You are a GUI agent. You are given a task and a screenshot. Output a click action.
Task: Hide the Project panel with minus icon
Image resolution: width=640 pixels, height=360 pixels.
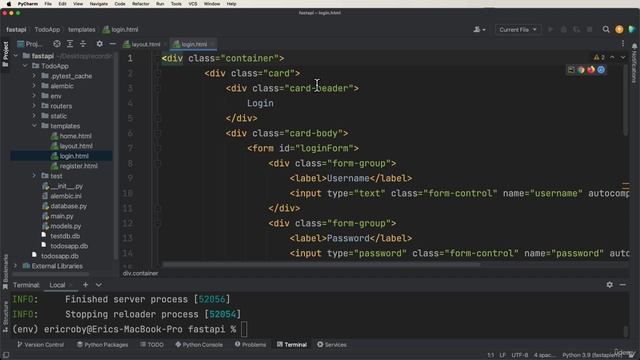point(113,44)
